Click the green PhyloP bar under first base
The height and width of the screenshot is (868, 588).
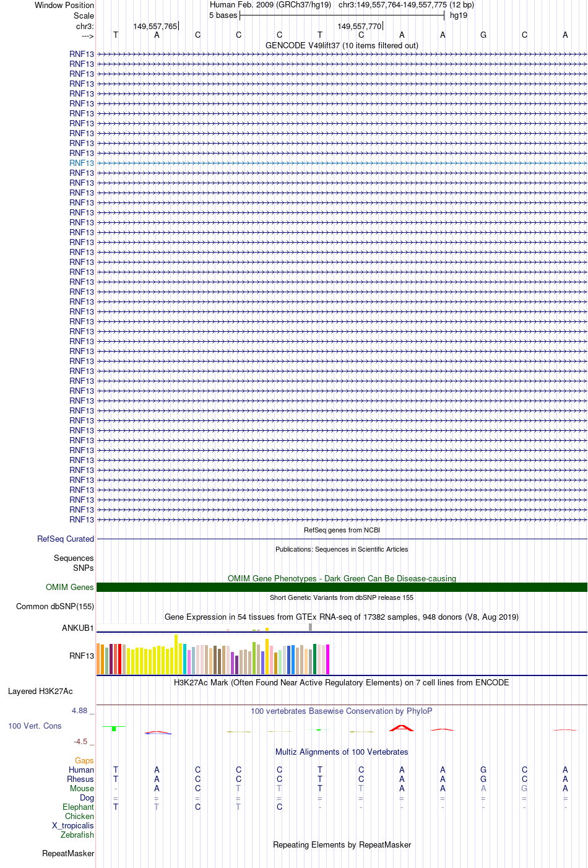coord(114,729)
